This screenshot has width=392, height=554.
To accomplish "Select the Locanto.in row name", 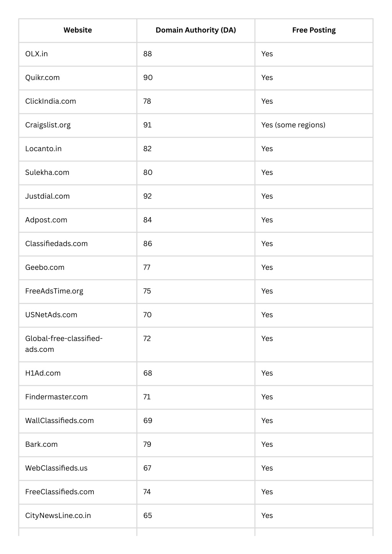I will pos(43,149).
